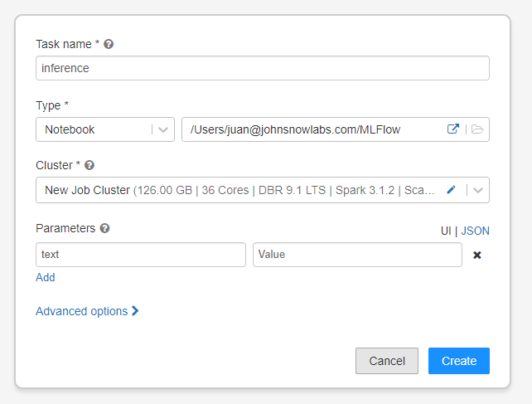Viewport: 532px width, 404px height.
Task: Browse notebooks with the folder icon
Action: coord(477,129)
